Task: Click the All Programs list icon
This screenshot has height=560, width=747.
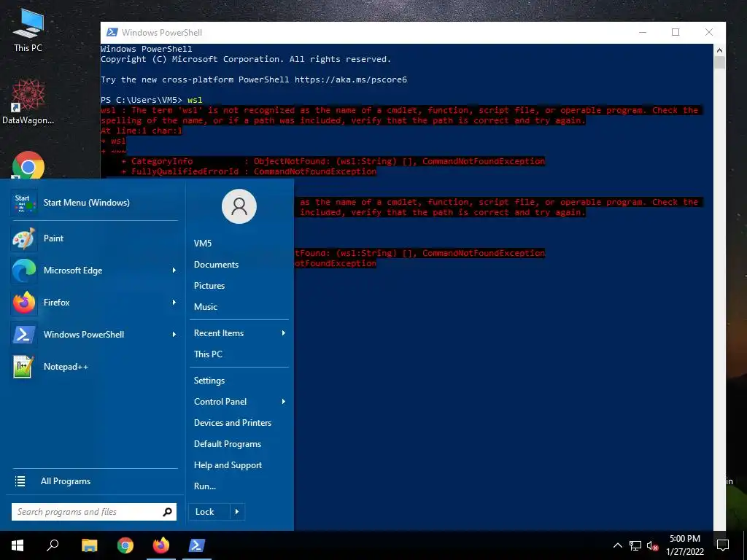Action: point(20,481)
